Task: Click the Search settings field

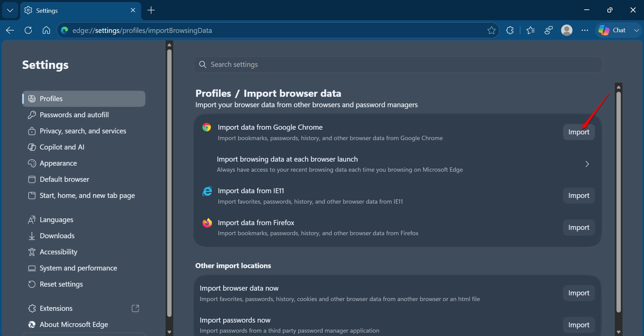Action: click(398, 65)
